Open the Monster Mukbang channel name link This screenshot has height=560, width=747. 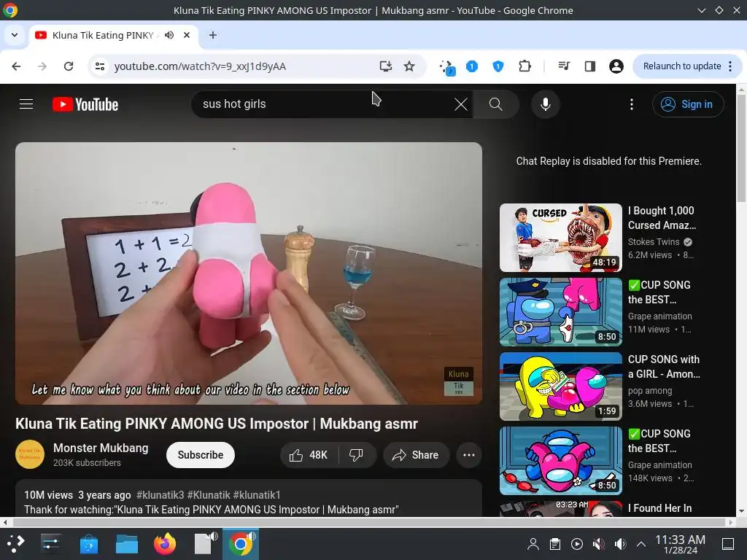point(101,448)
